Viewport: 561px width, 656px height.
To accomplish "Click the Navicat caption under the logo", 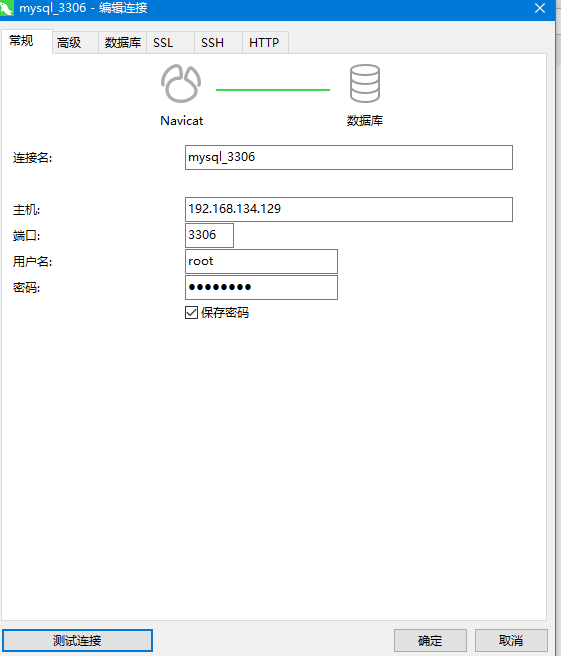I will 182,121.
